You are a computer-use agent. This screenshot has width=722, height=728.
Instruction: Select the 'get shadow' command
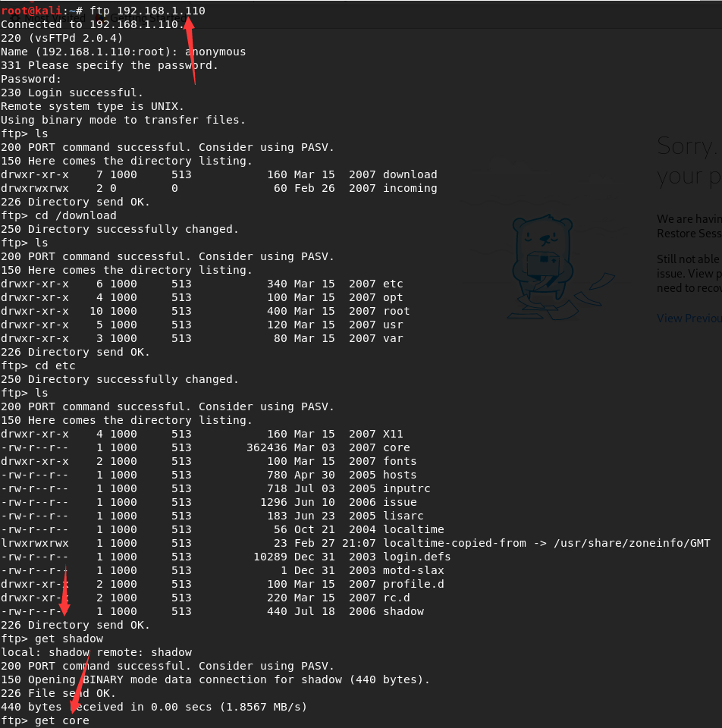coord(69,639)
